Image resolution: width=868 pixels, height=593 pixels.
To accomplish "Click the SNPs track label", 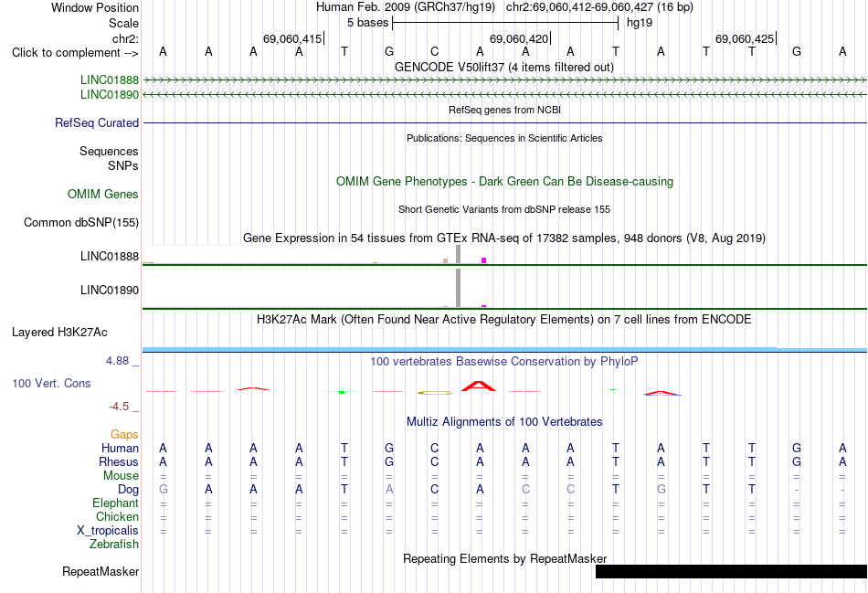I will click(x=123, y=165).
